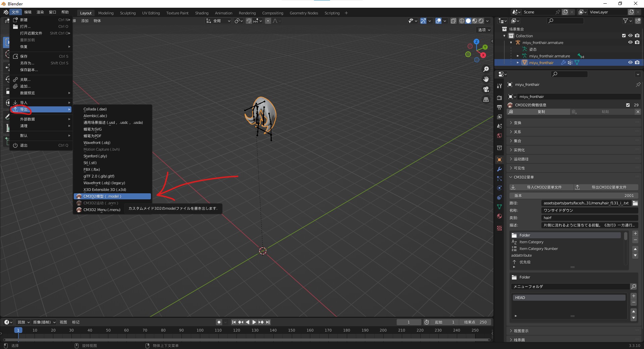Expand miyu_fronthair mesh in Outliner tree
Image resolution: width=644 pixels, height=349 pixels.
tap(518, 63)
